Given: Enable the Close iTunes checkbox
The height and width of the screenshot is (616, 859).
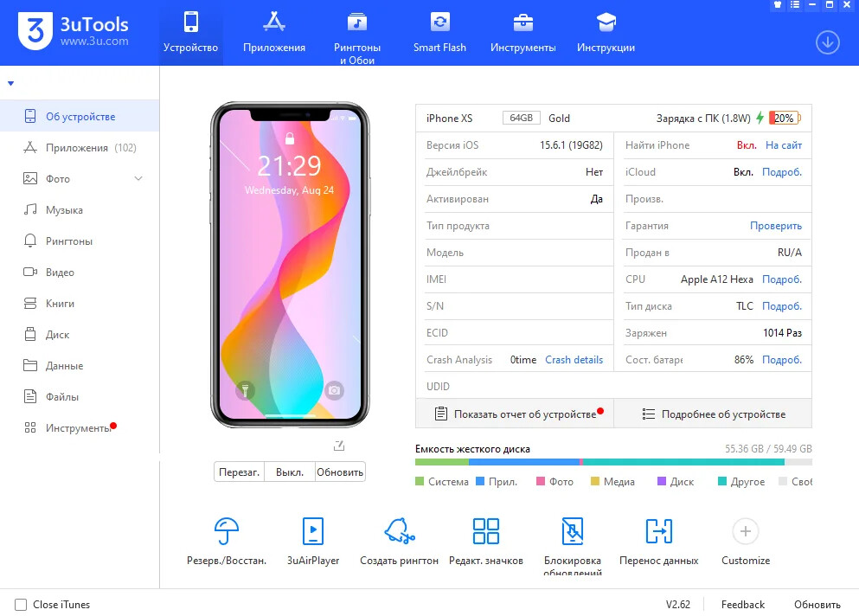Looking at the screenshot, I should coord(20,605).
